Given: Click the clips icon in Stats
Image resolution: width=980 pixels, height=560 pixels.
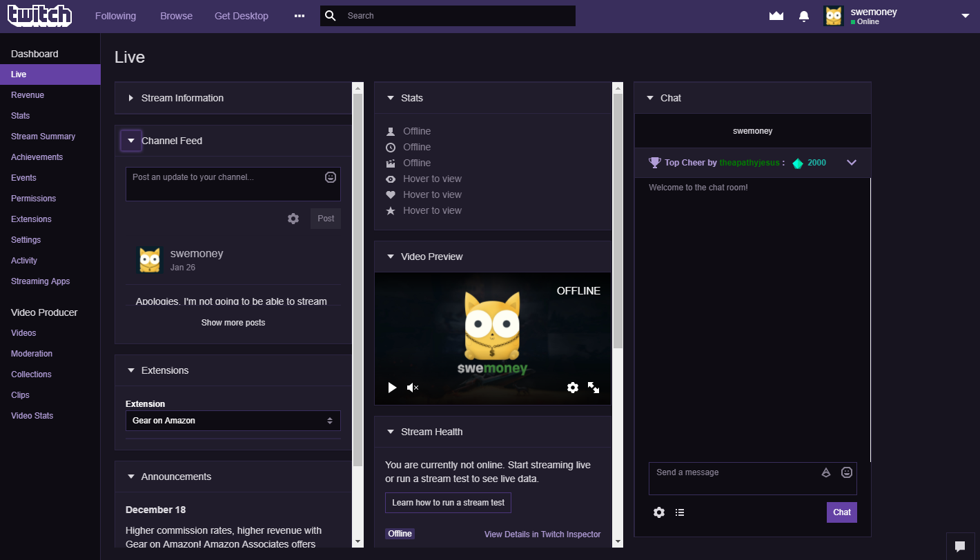Looking at the screenshot, I should (x=391, y=163).
